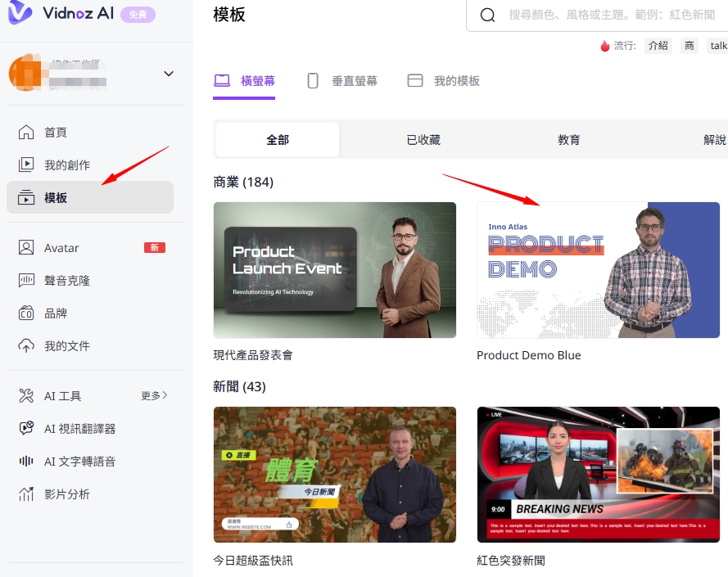728x577 pixels.
Task: Click the Vidnoz AI logo icon
Action: click(20, 12)
